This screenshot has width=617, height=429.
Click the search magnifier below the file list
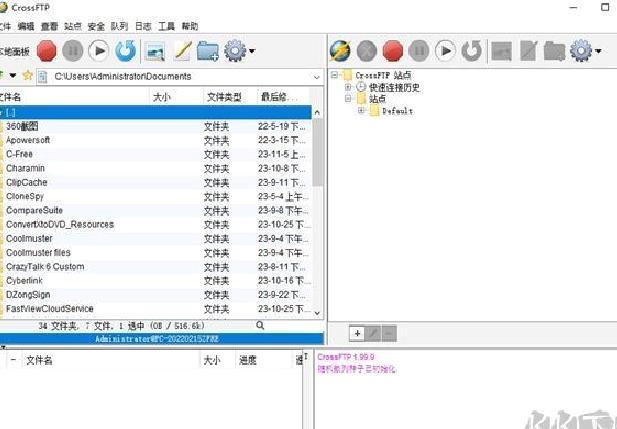click(x=260, y=325)
